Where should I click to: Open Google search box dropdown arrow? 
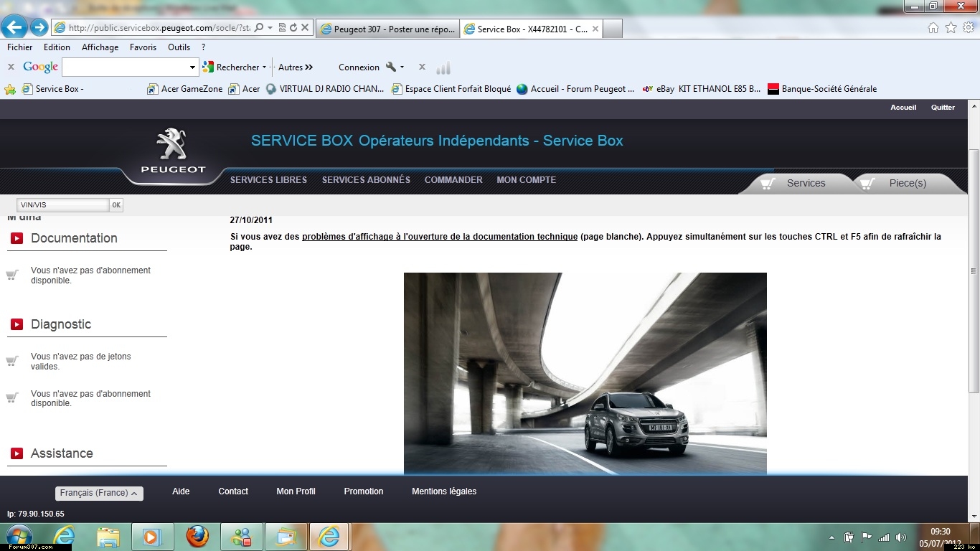pyautogui.click(x=192, y=67)
